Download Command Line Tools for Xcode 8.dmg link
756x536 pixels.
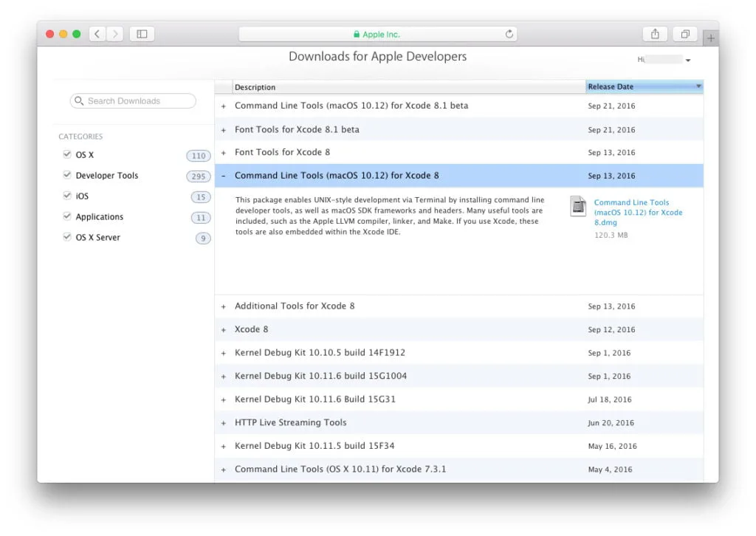point(638,212)
